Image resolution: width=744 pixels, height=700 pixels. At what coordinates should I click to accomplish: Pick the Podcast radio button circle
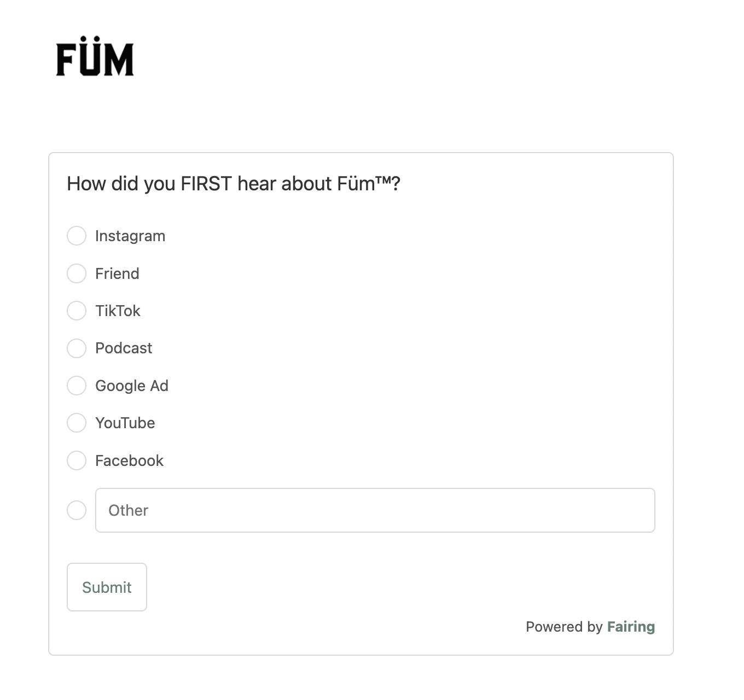(x=77, y=348)
